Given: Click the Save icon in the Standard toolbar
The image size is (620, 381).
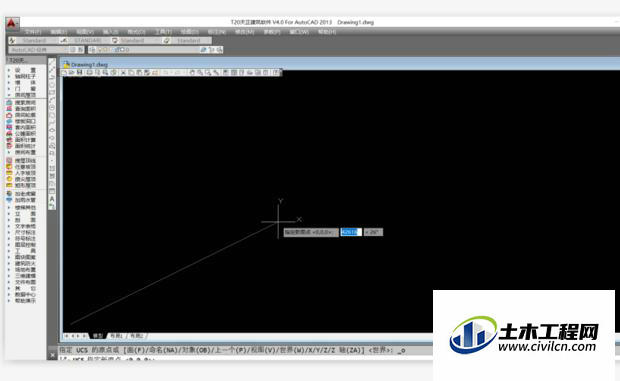Looking at the screenshot, I should point(79,72).
